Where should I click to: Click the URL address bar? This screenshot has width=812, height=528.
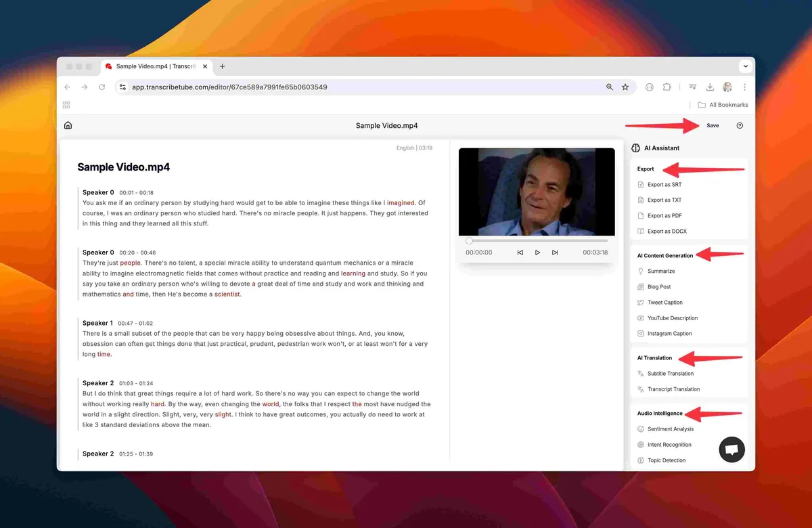click(x=365, y=87)
